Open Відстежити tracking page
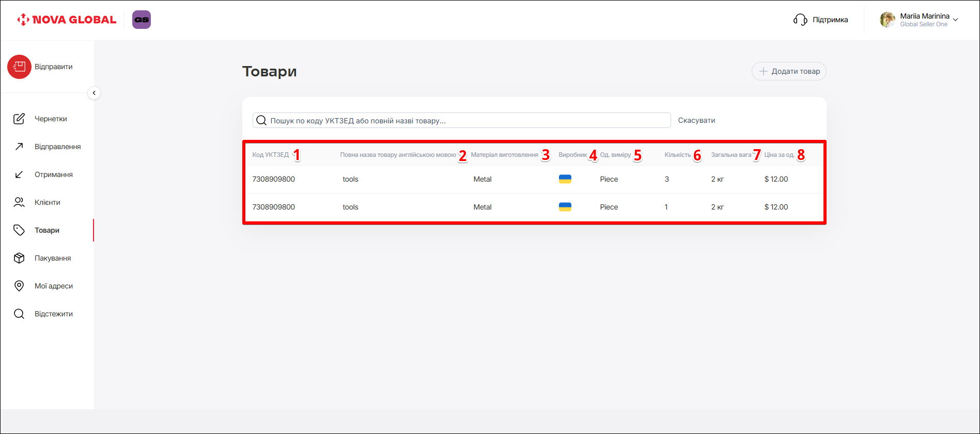This screenshot has height=434, width=980. (53, 314)
